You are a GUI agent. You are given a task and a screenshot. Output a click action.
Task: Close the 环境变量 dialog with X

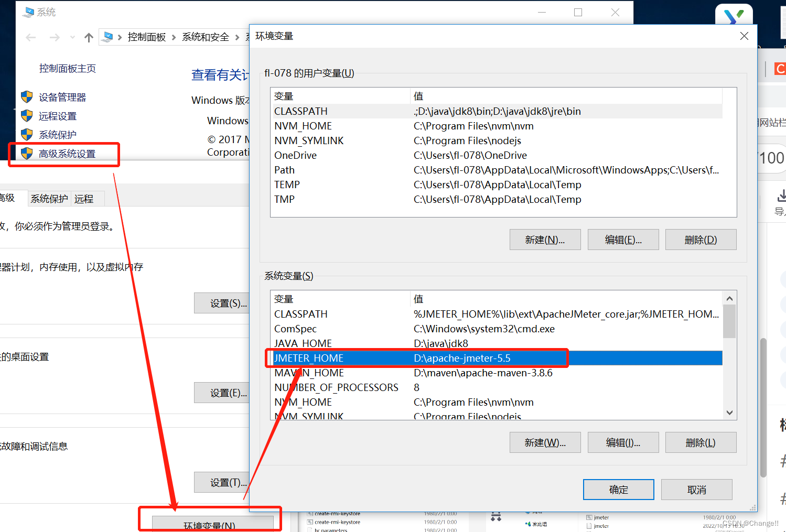(744, 36)
